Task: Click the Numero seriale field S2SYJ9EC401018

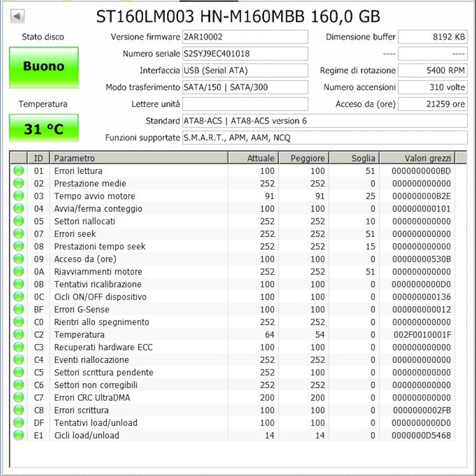Action: (x=245, y=54)
